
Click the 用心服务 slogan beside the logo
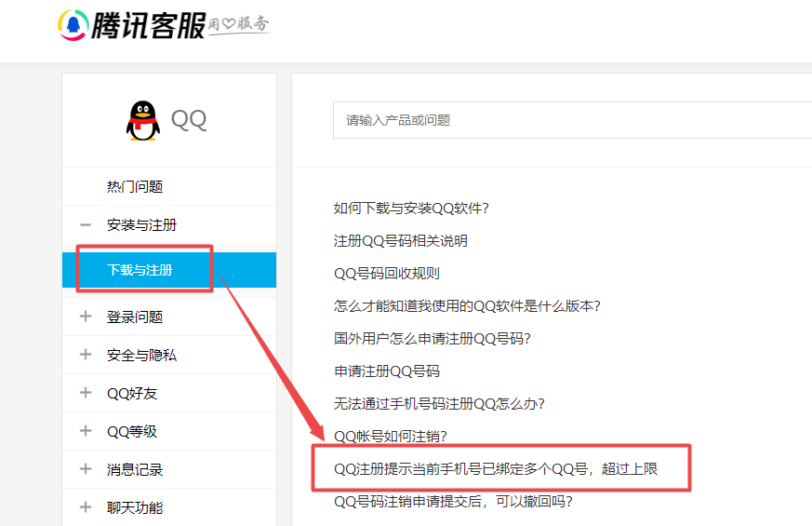click(x=239, y=24)
